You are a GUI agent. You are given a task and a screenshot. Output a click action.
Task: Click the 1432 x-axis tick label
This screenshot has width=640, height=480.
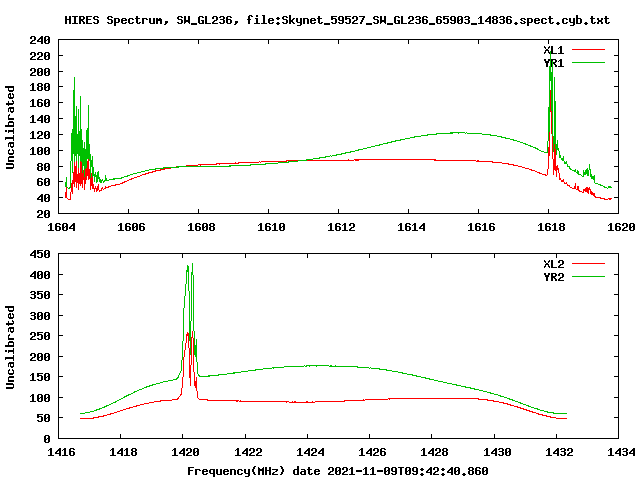pos(559,452)
